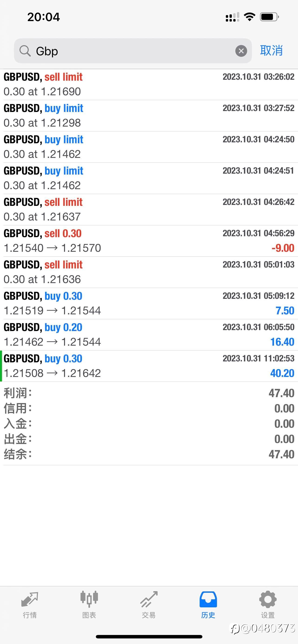Tap the 结余 balance value 47.40

282,454
